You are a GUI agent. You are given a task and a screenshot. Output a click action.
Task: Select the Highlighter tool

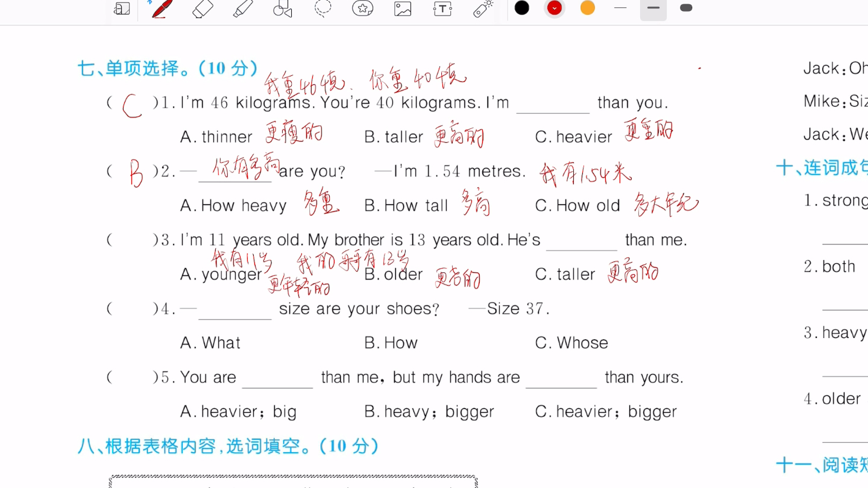point(242,8)
